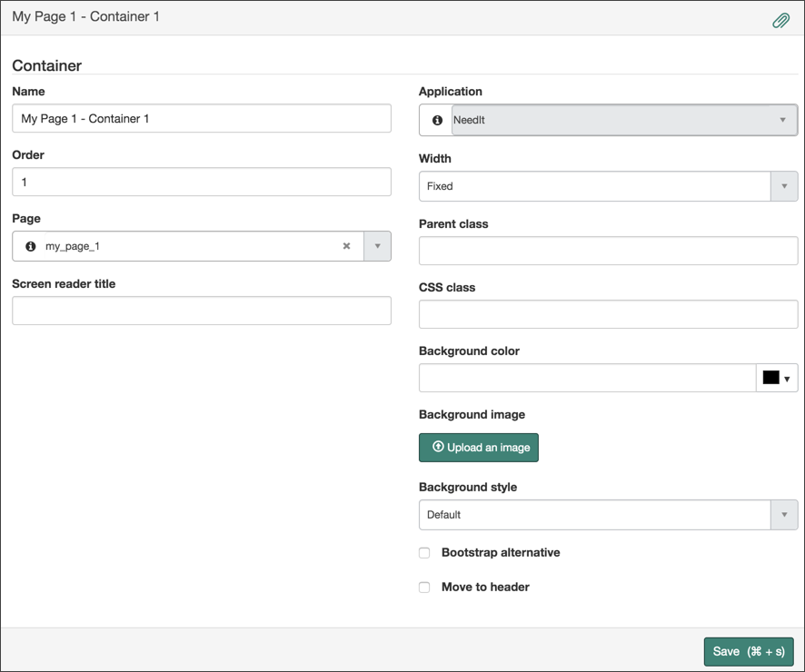
Task: Open the Application dropdown
Action: click(783, 119)
